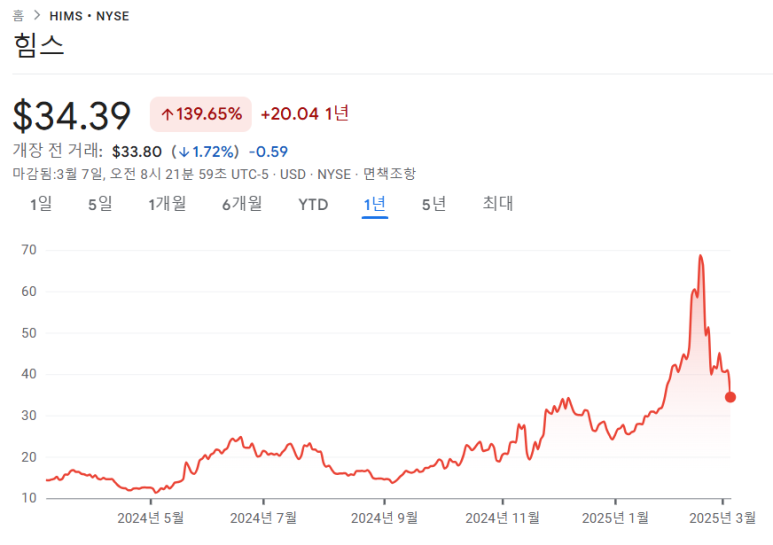Click the 20 y-axis label
The image size is (773, 545).
click(x=29, y=457)
